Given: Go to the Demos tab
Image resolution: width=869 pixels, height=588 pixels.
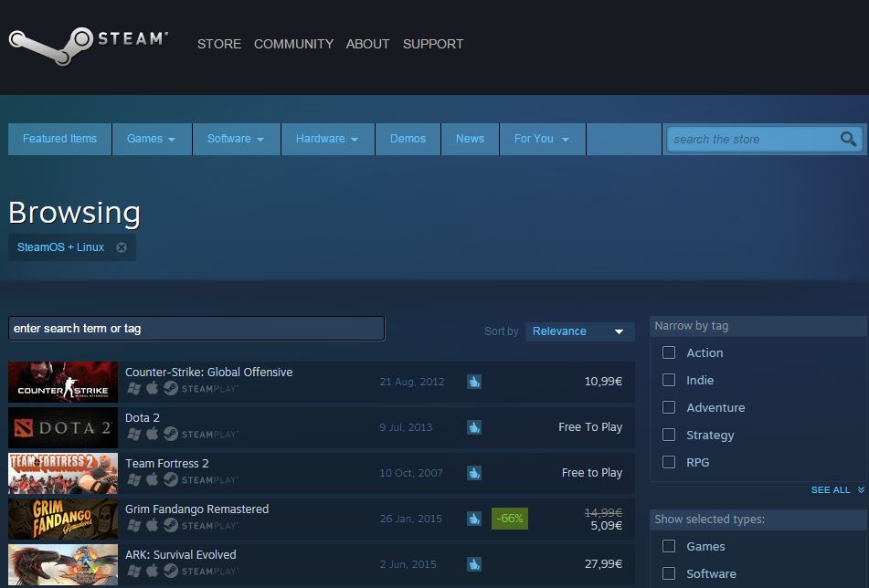Looking at the screenshot, I should point(408,139).
